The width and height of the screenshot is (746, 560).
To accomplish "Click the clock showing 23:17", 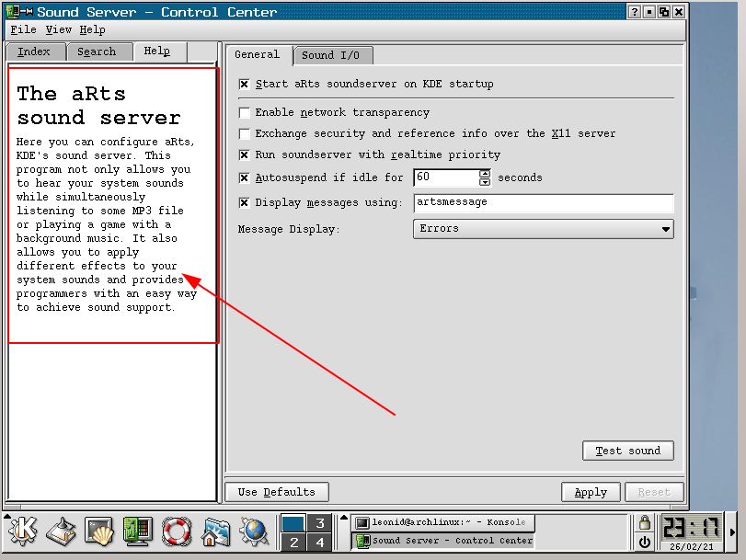I will pyautogui.click(x=692, y=528).
